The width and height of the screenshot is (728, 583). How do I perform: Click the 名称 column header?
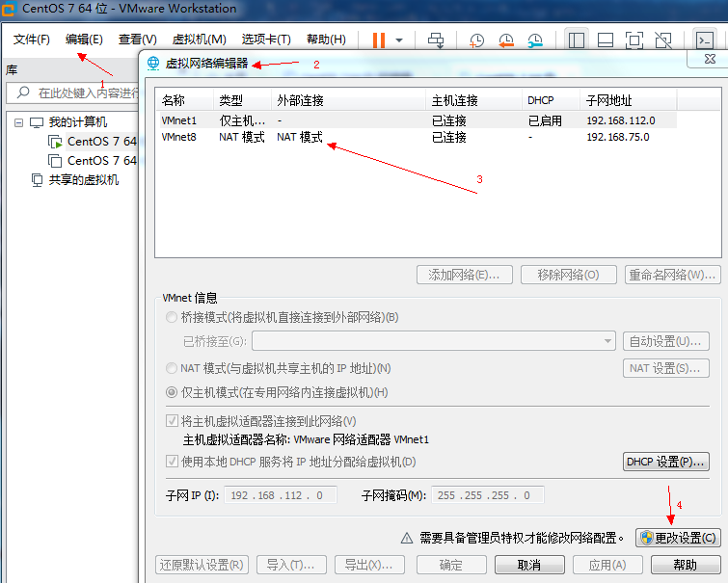[185, 100]
